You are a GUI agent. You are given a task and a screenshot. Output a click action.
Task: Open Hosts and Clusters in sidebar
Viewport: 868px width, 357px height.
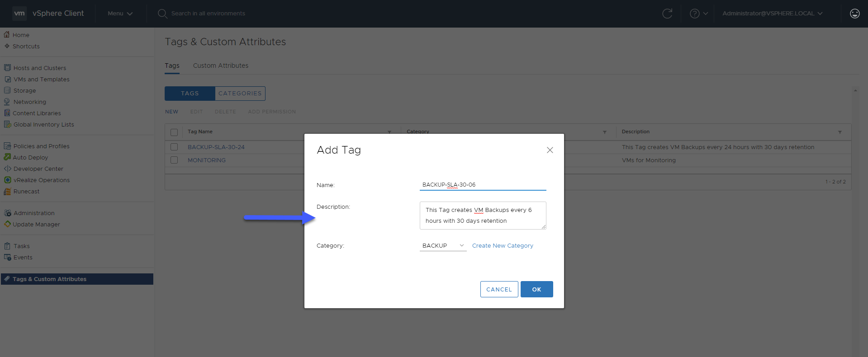(40, 68)
